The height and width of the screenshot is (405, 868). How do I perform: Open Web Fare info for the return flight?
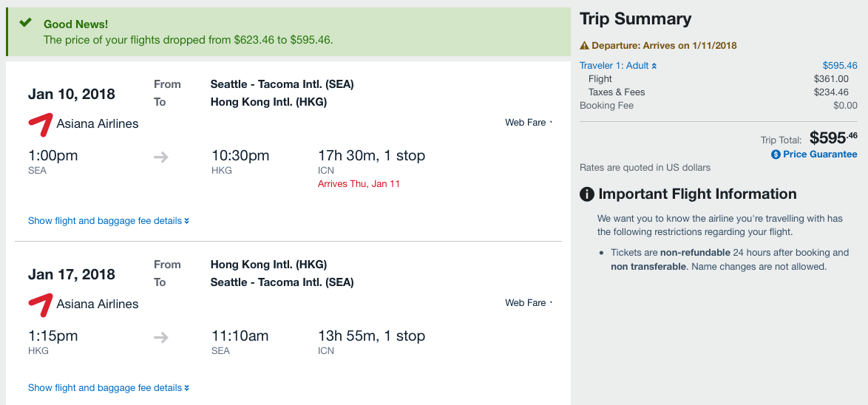tap(528, 303)
